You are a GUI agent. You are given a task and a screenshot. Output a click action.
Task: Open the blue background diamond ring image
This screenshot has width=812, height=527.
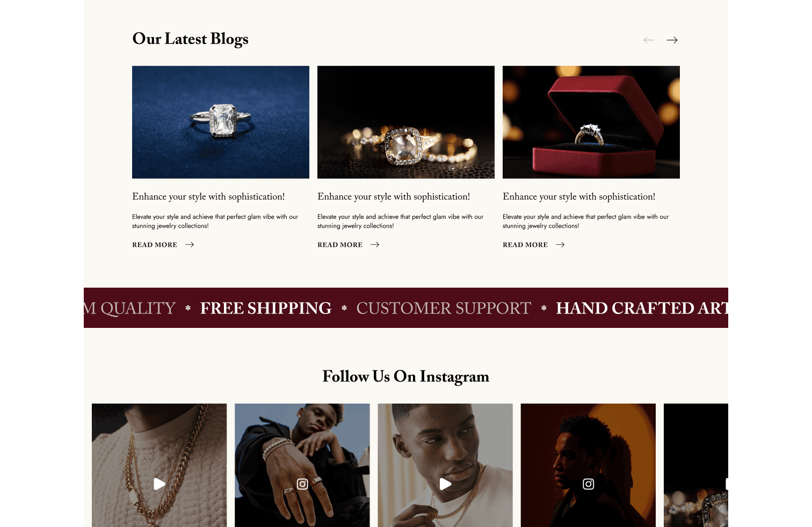(221, 122)
